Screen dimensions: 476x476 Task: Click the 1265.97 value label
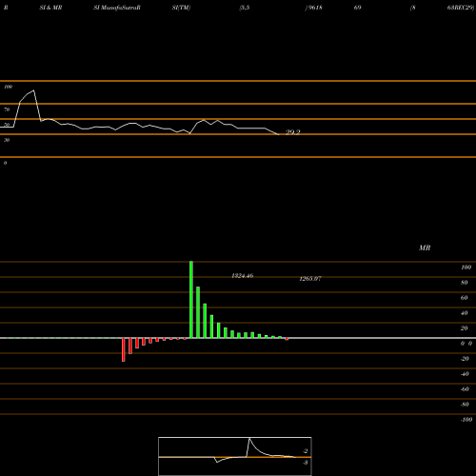coord(310,279)
